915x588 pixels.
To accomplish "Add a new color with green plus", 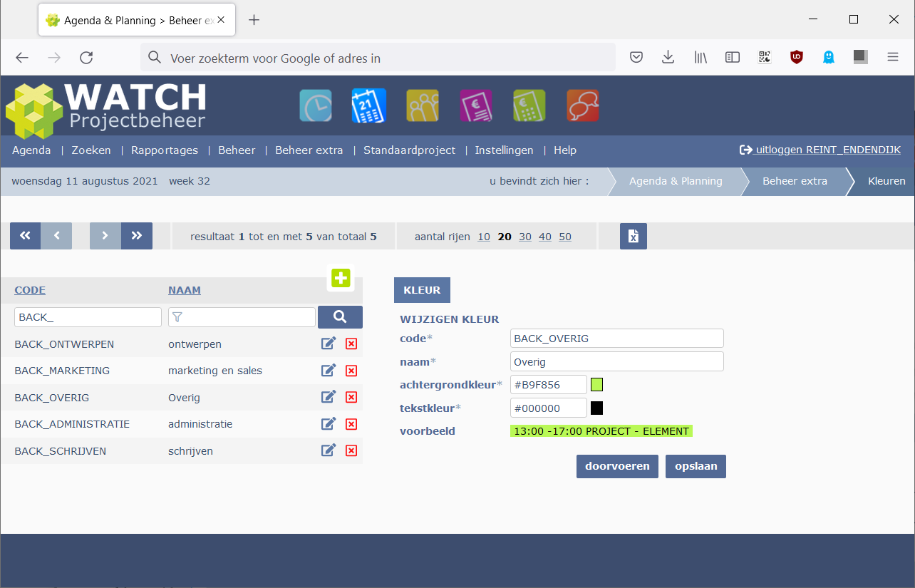I will click(x=341, y=278).
